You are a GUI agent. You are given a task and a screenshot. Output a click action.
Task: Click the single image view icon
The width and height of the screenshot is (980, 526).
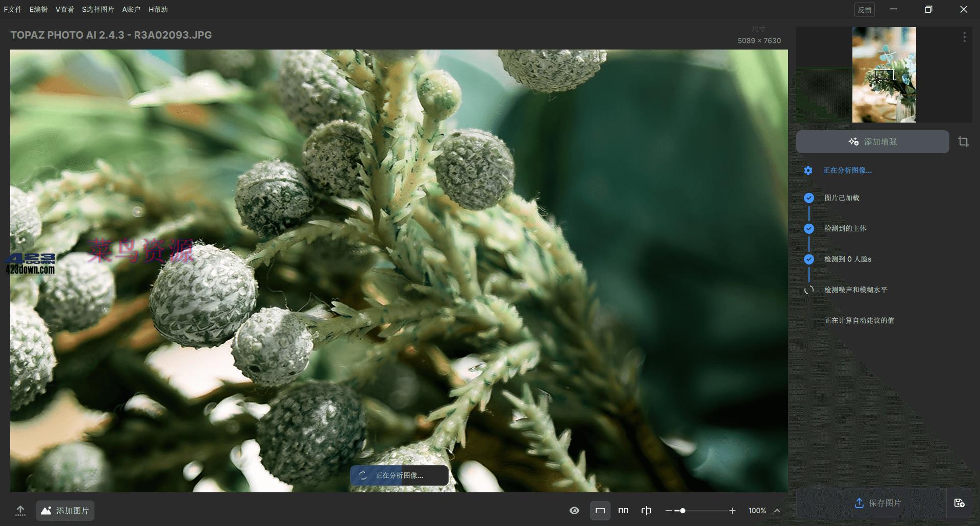tap(600, 510)
